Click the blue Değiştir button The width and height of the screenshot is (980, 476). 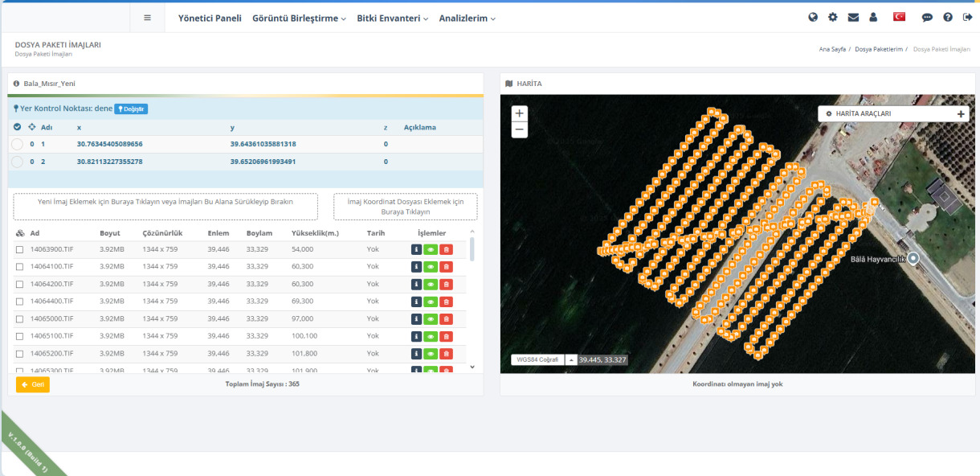tap(131, 109)
